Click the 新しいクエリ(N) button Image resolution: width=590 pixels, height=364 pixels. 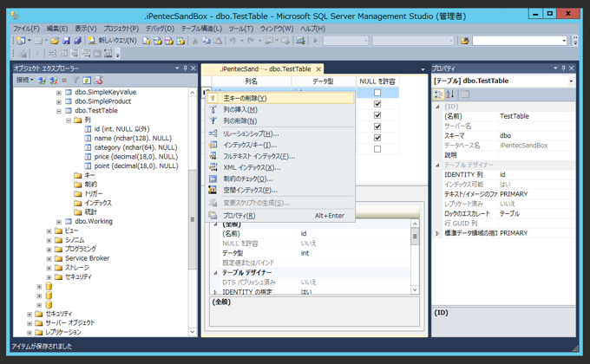[113, 40]
